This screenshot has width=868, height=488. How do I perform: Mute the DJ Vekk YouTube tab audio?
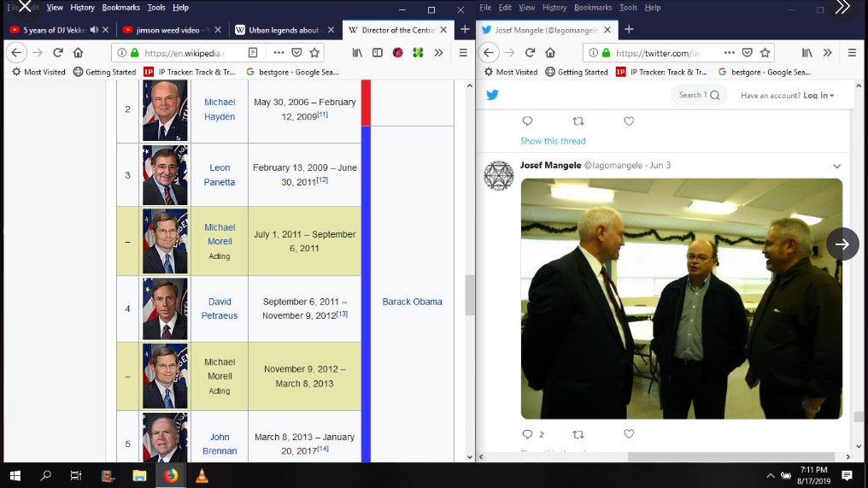point(94,30)
